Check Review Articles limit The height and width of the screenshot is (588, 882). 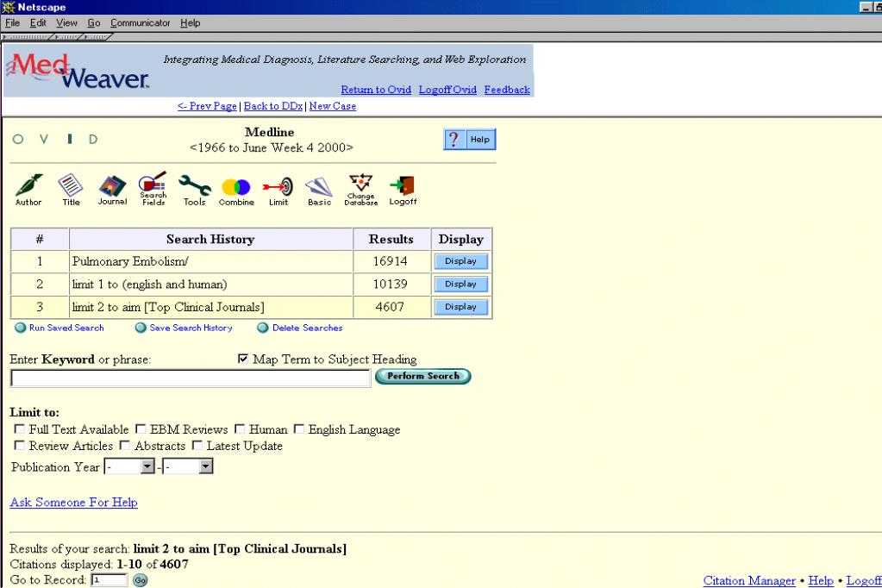pyautogui.click(x=20, y=445)
